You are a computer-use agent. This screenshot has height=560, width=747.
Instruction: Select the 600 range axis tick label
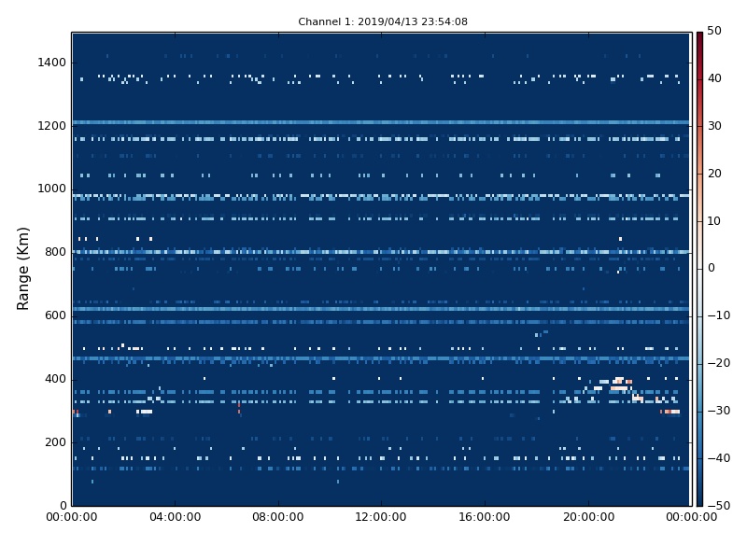[x=54, y=315]
